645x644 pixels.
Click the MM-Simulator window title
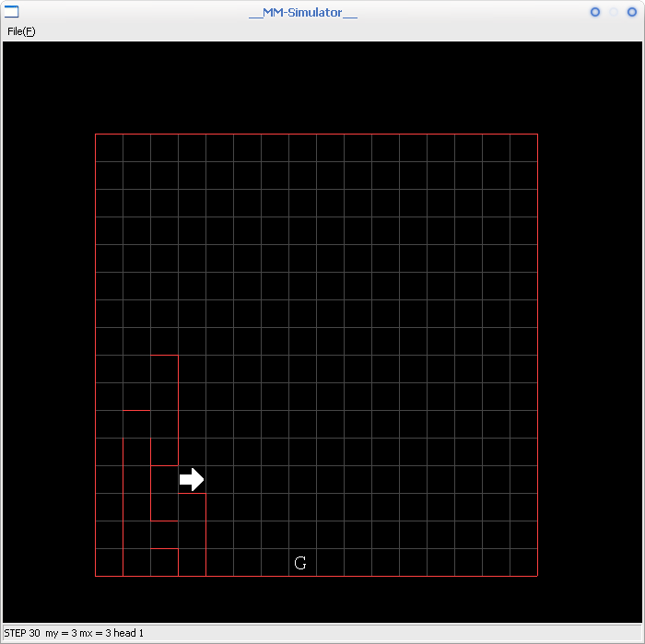tap(303, 13)
